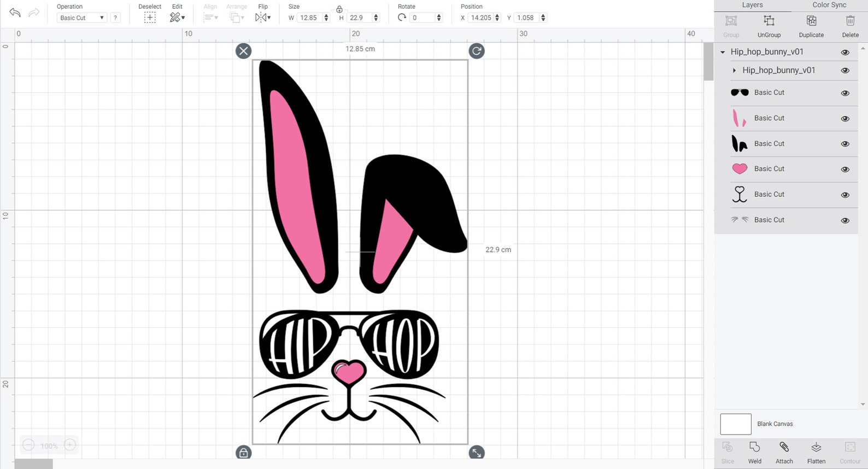Click the X position input field
Image resolution: width=868 pixels, height=469 pixels.
coord(481,17)
